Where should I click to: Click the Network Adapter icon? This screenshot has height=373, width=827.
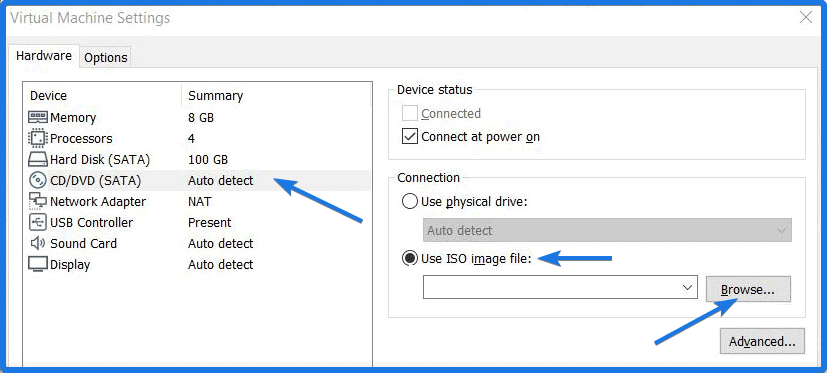coord(38,201)
